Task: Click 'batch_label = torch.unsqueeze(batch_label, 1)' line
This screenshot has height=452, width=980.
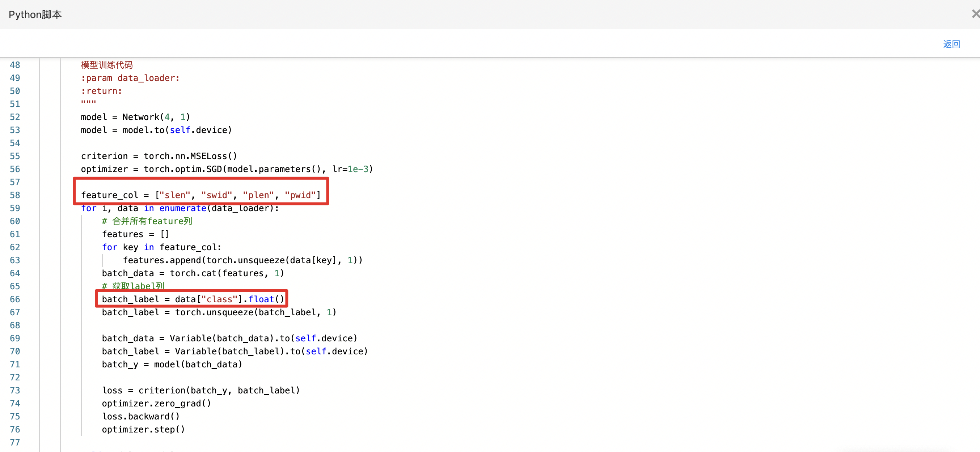Action: pyautogui.click(x=219, y=312)
